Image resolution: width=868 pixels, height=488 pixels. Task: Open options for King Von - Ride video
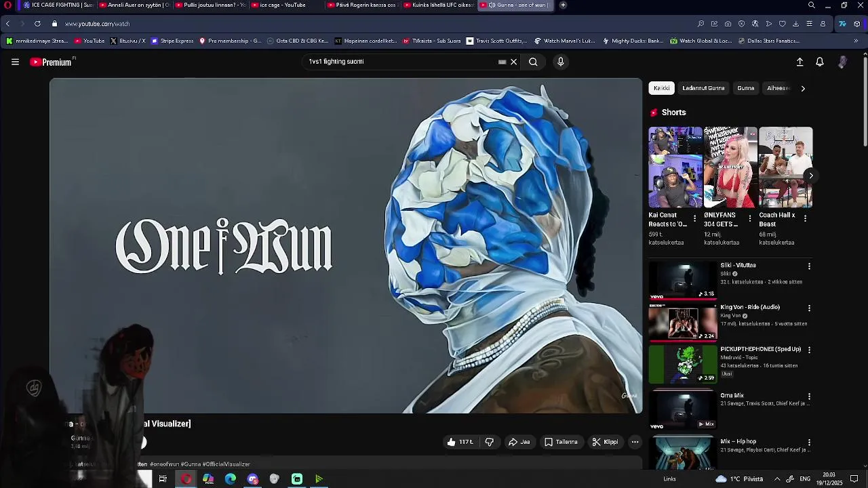[809, 308]
